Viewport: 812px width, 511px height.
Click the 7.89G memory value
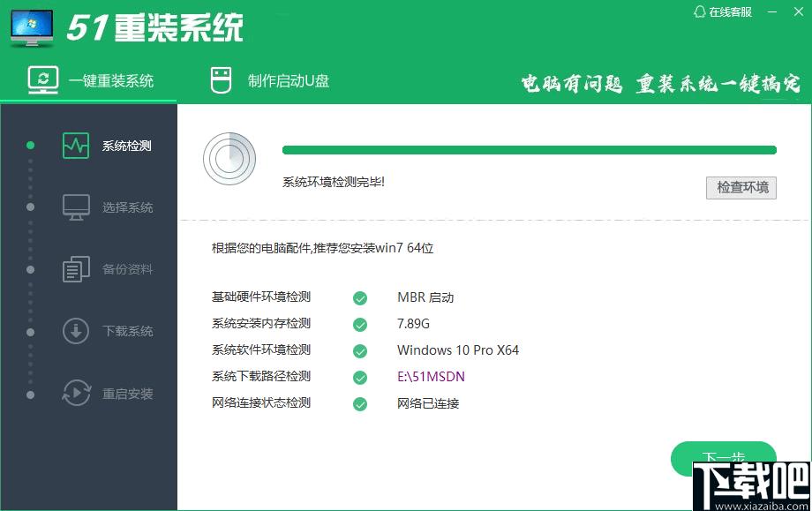(413, 324)
